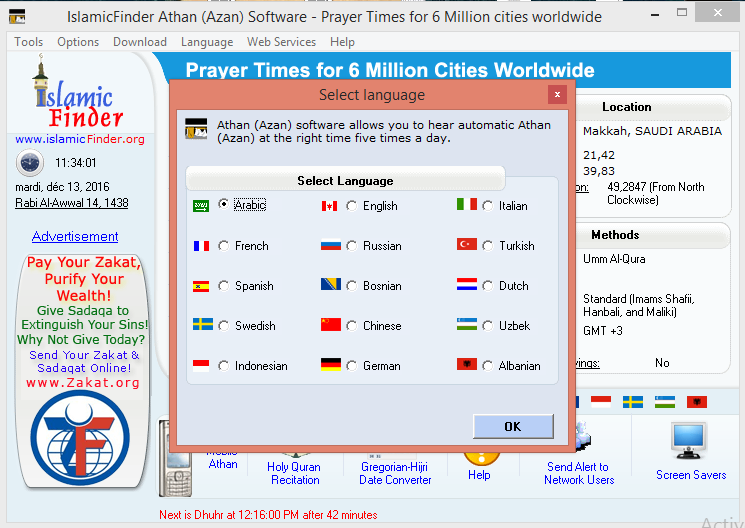Click the Chinese flag icon
Viewport: 745px width, 528px height.
(331, 324)
